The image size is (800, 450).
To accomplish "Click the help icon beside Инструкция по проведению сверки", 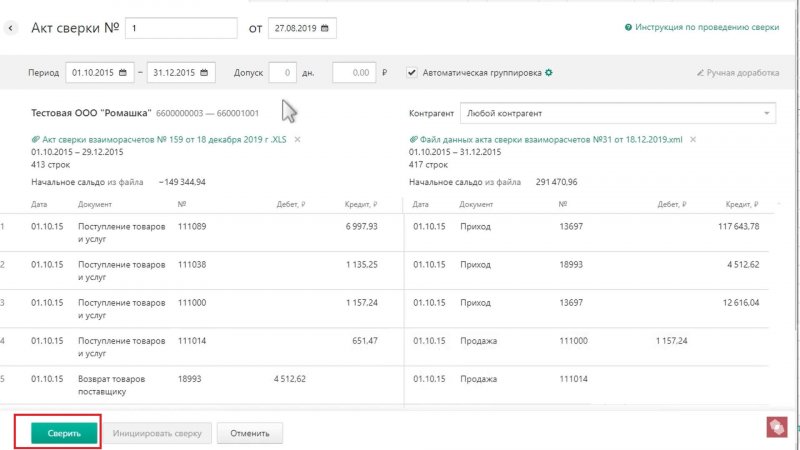I will click(628, 28).
